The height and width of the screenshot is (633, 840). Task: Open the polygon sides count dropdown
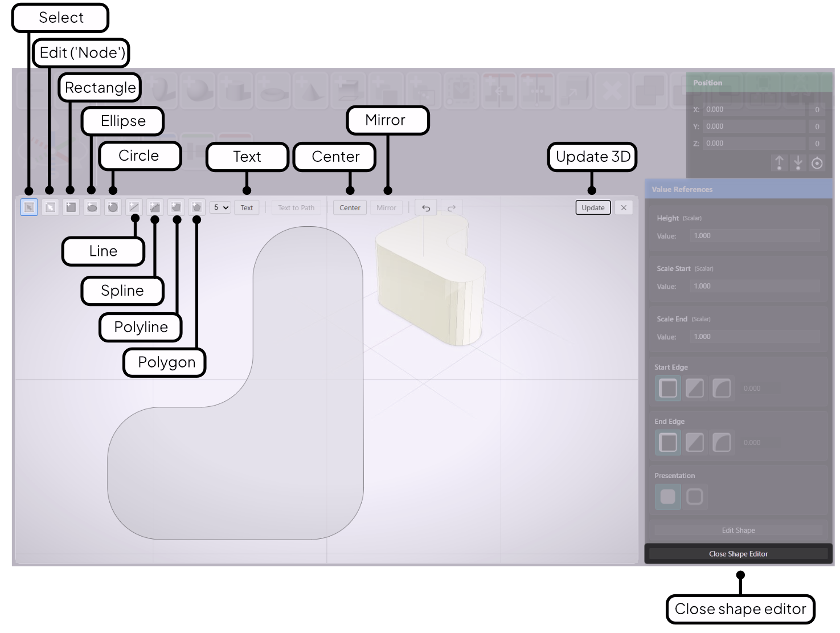coord(220,207)
